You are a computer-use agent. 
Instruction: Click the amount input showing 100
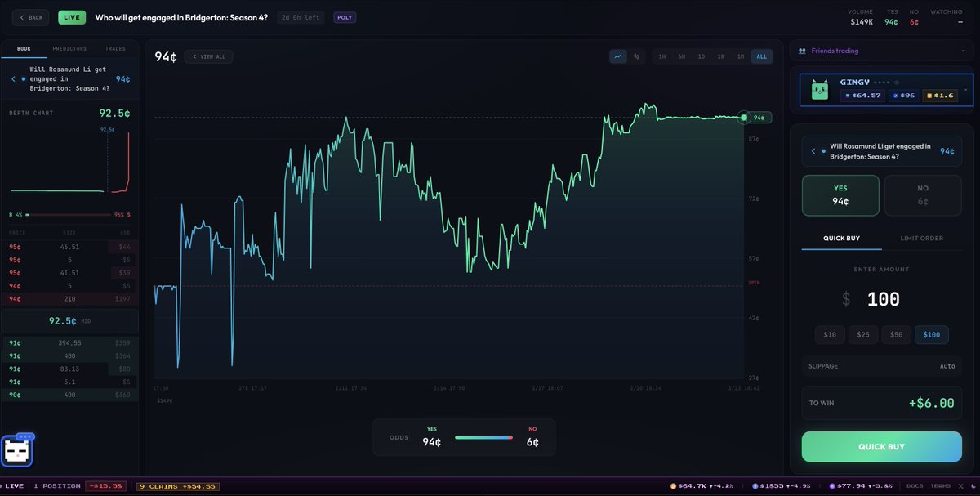pyautogui.click(x=883, y=299)
